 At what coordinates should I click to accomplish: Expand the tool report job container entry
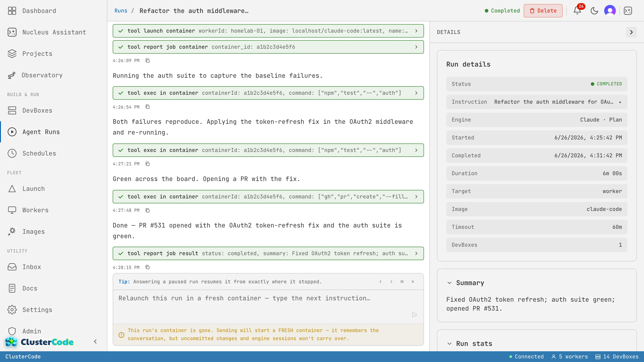pos(268,47)
